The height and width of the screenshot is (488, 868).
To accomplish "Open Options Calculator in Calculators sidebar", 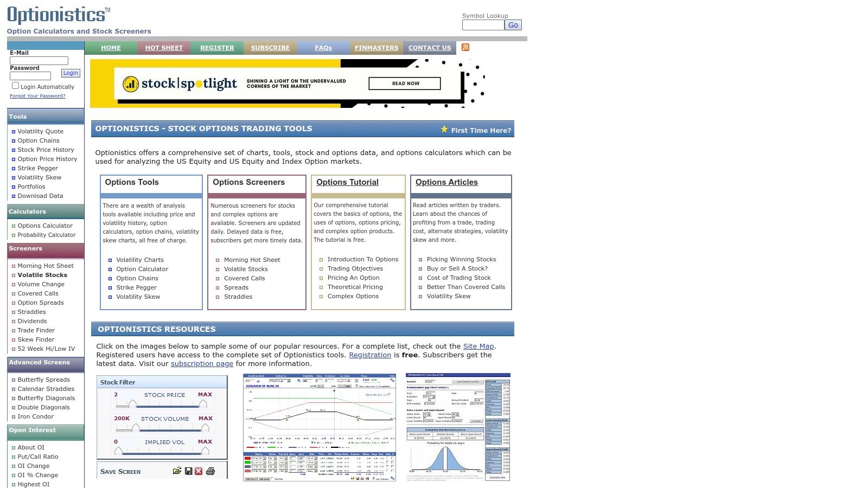I will tap(45, 226).
